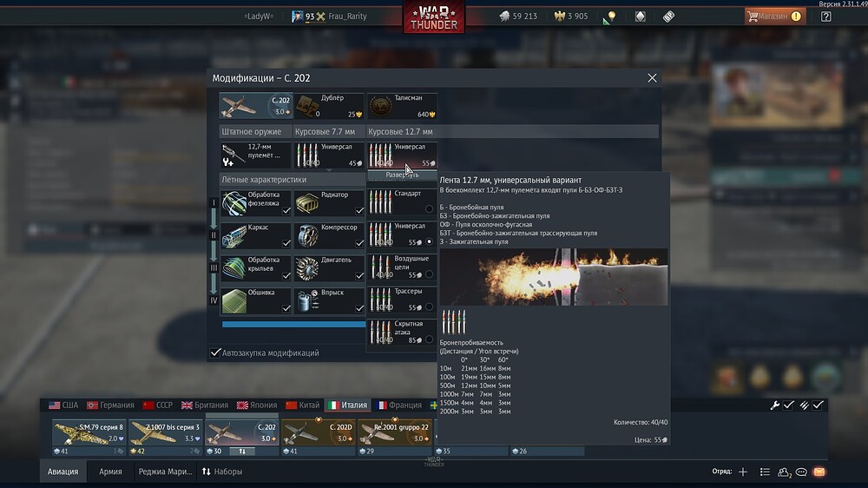Open the Дублёр backup vehicle item
The image size is (868, 488).
(x=329, y=106)
